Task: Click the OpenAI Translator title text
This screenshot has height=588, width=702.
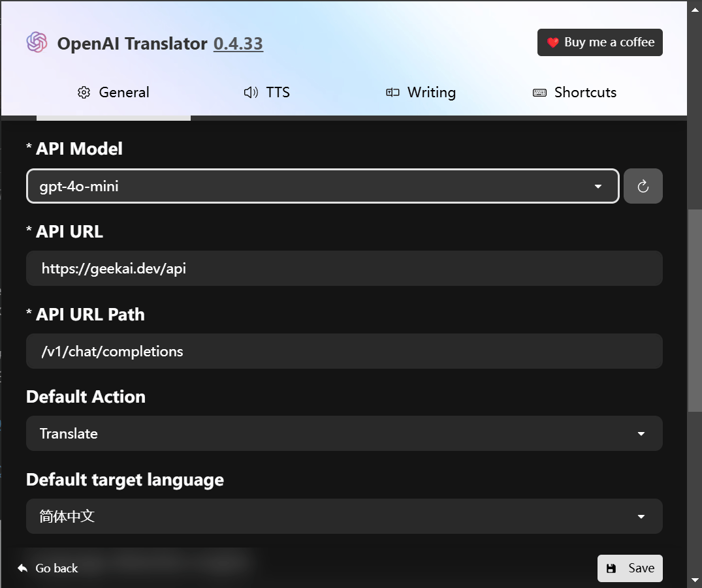Action: pos(132,44)
